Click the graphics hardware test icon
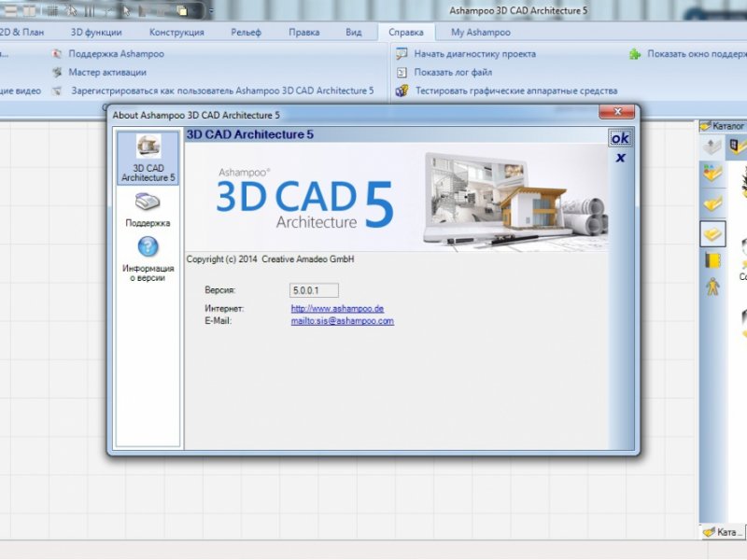 pyautogui.click(x=402, y=91)
